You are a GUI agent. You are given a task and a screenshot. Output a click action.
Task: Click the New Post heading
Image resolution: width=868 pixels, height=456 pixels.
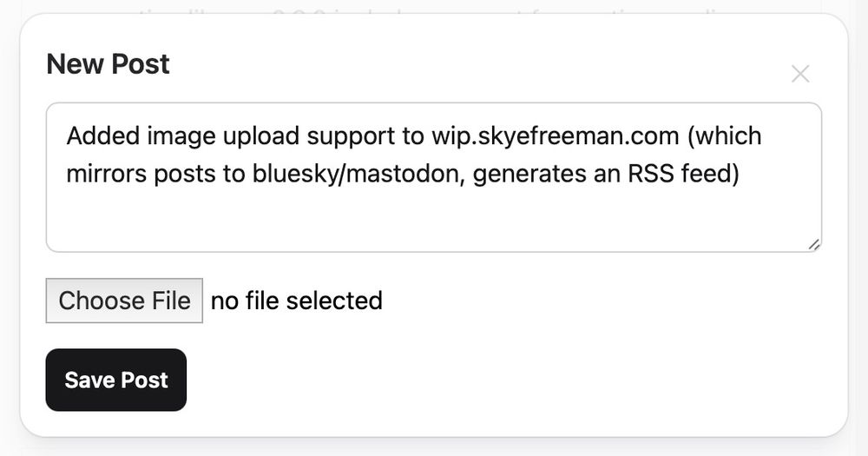point(108,64)
